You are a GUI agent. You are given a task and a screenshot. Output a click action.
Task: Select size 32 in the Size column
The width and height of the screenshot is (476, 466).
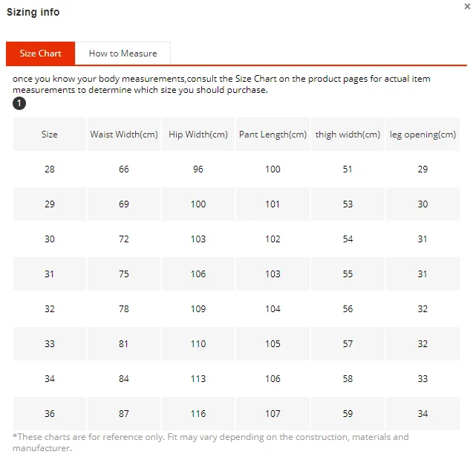coord(50,309)
